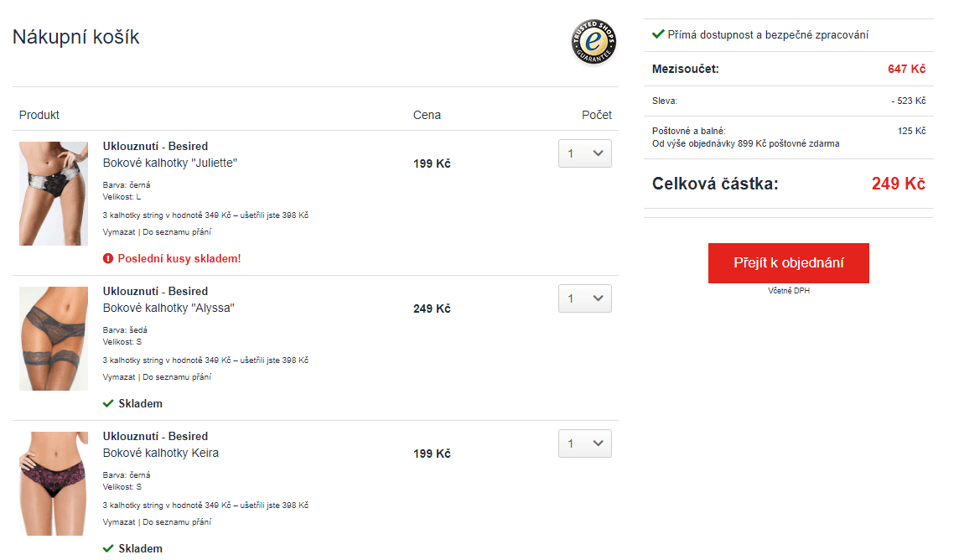Open product title Bokové kalhotky Keira
959x560 pixels.
click(160, 453)
